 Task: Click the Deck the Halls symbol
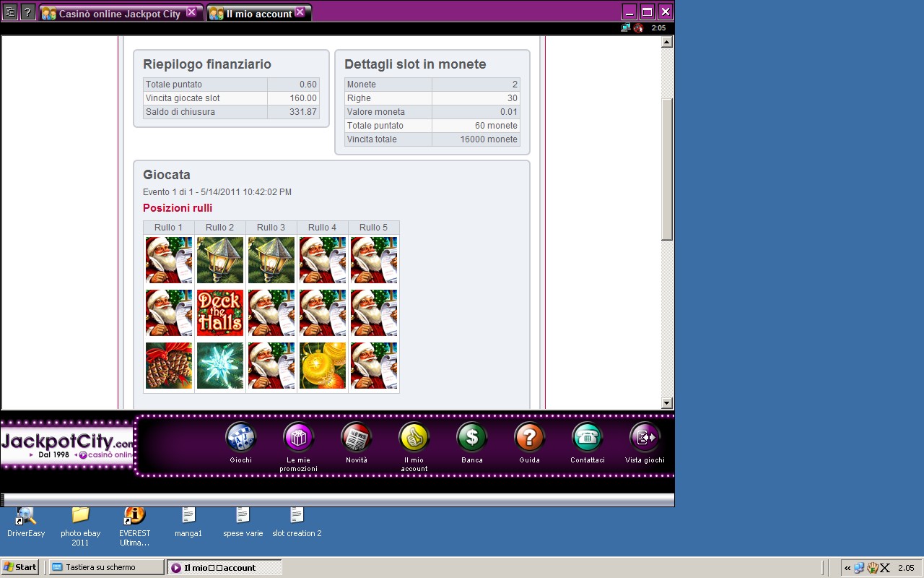tap(220, 313)
